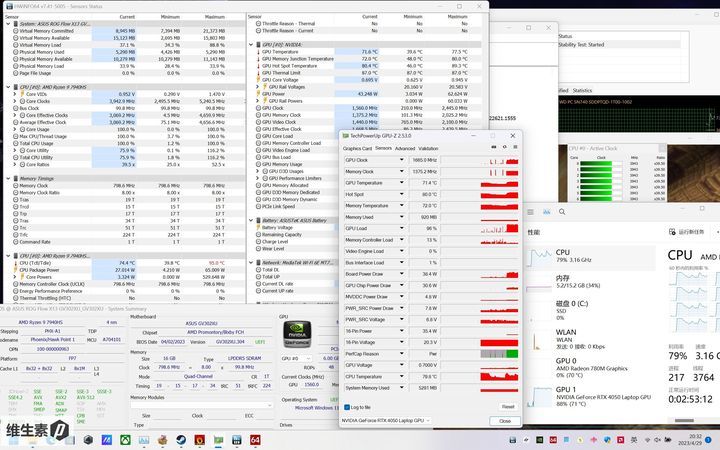Click the Wi-Fi tray icon
720x450 pixels.
(647, 440)
